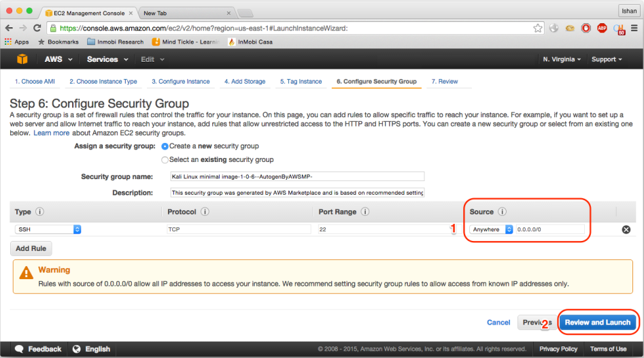
Task: Remove the SSH rule with X icon
Action: 626,229
